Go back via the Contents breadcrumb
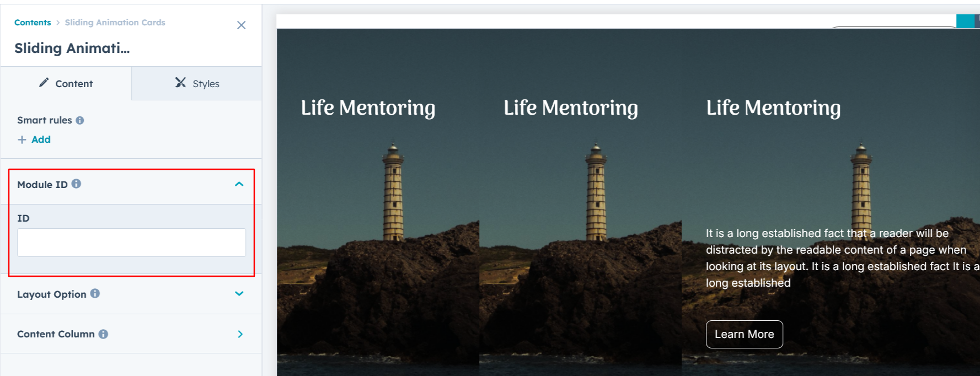This screenshot has height=376, width=980. tap(33, 23)
